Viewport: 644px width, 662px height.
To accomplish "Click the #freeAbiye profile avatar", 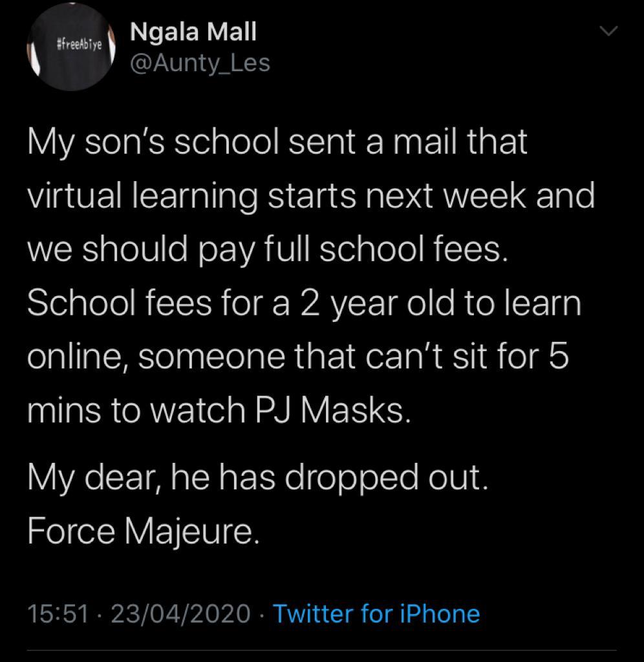I will point(72,47).
